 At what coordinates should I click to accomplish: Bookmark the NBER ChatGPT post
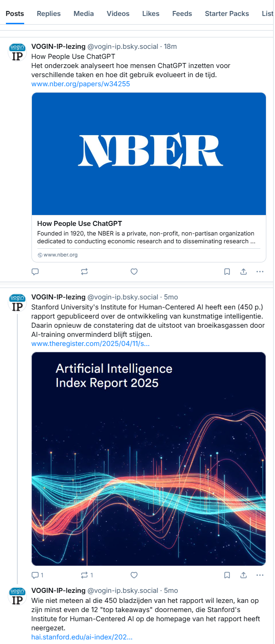coord(227,272)
